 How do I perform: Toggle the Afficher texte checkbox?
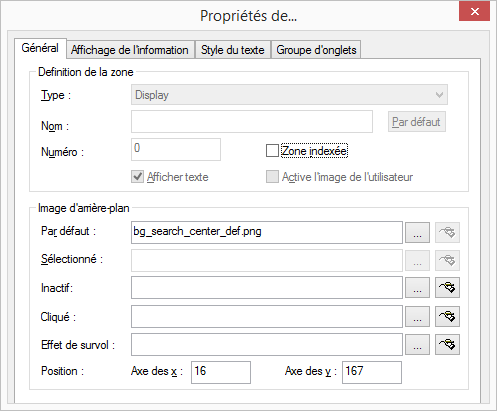(x=137, y=177)
